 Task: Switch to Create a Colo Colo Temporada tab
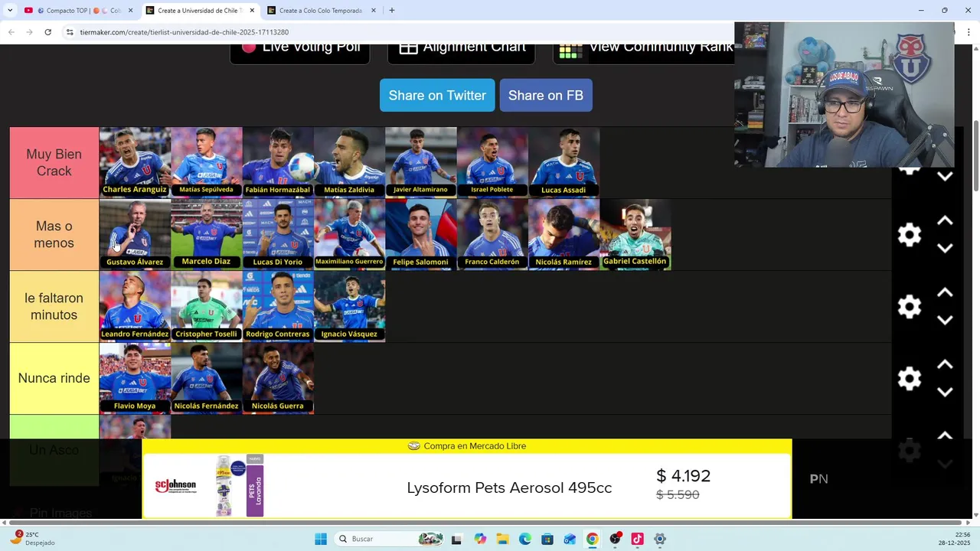[x=320, y=11]
